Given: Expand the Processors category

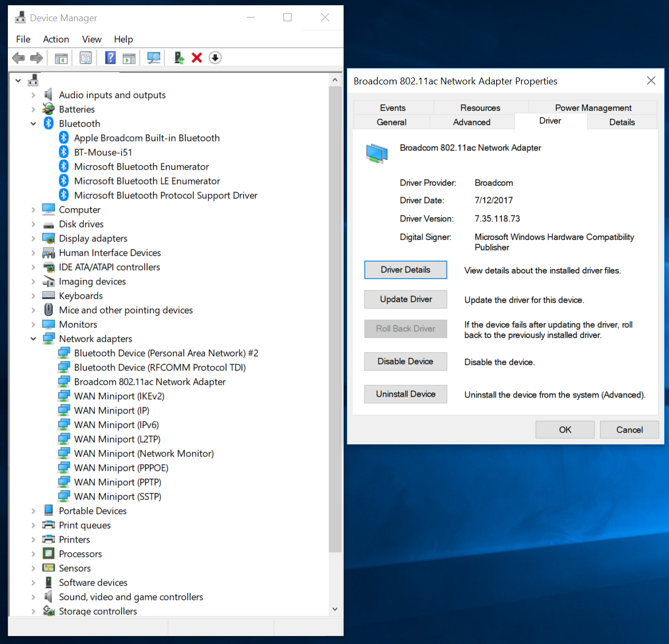Looking at the screenshot, I should coord(33,554).
